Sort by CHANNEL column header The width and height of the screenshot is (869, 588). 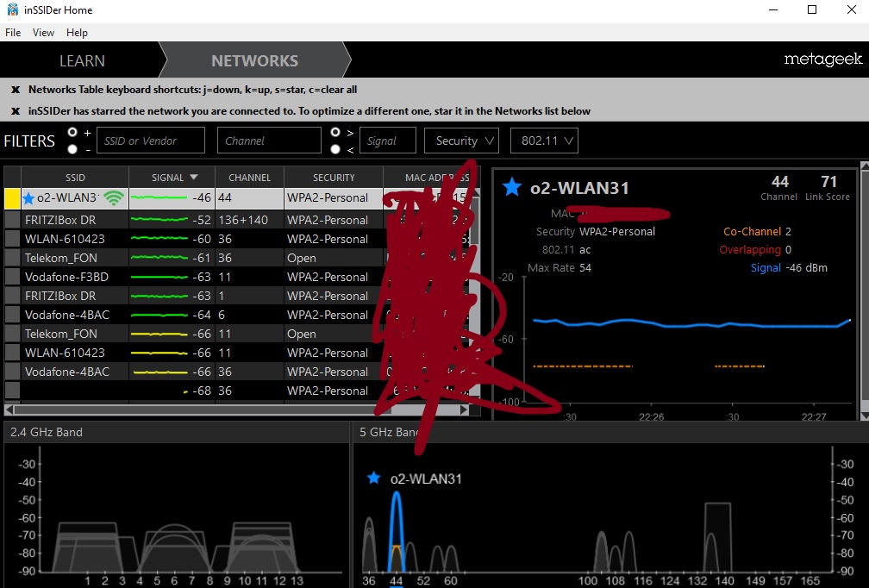click(x=249, y=178)
